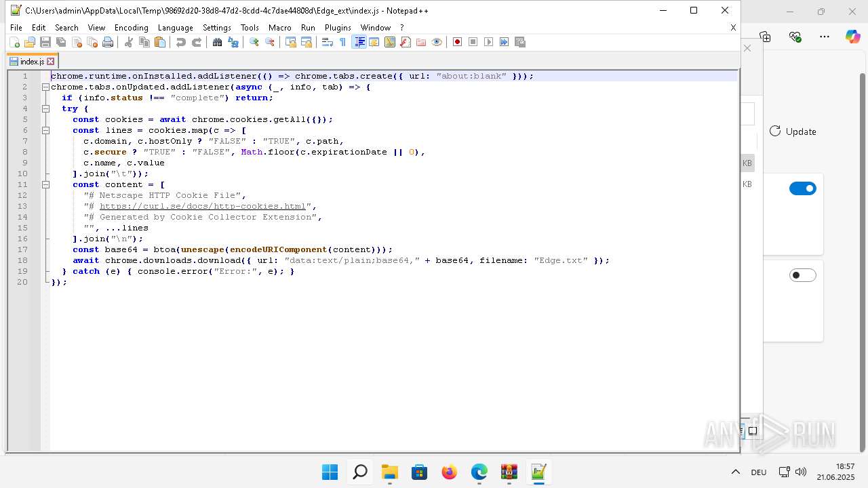Collapse the fold marker on line 6
Screen dimensions: 868x488
coord(45,130)
